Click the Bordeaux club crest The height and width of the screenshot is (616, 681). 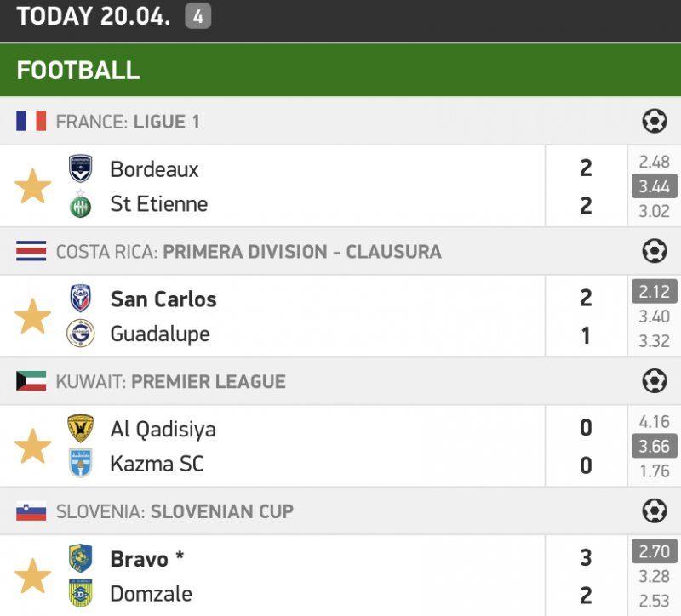click(81, 168)
